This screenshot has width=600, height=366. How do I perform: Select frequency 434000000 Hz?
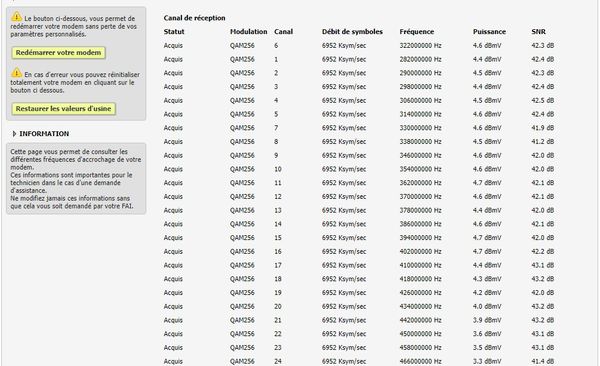pos(421,307)
